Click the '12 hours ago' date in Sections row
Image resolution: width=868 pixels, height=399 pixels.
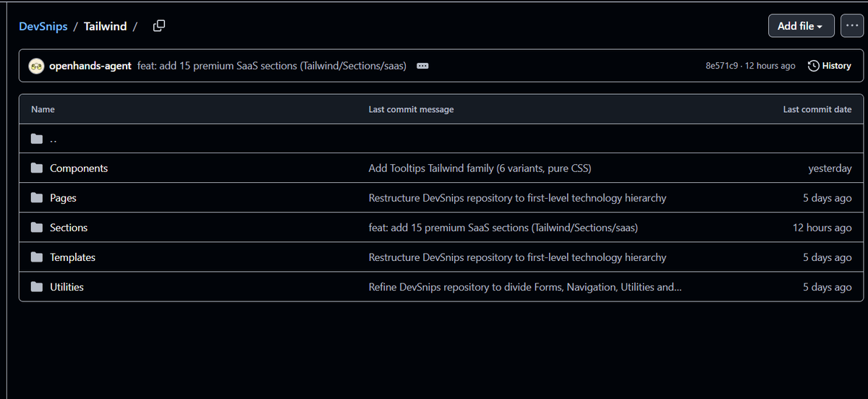[822, 228]
